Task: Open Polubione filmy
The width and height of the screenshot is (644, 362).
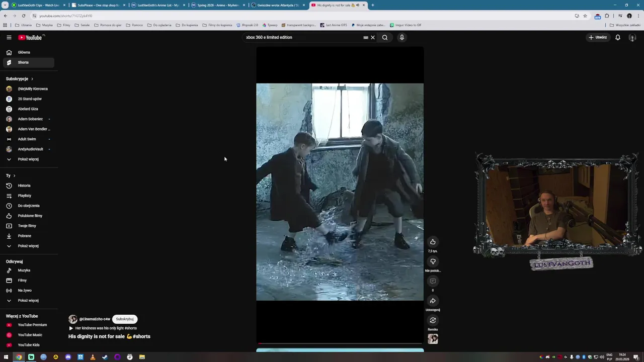Action: [x=28, y=216]
